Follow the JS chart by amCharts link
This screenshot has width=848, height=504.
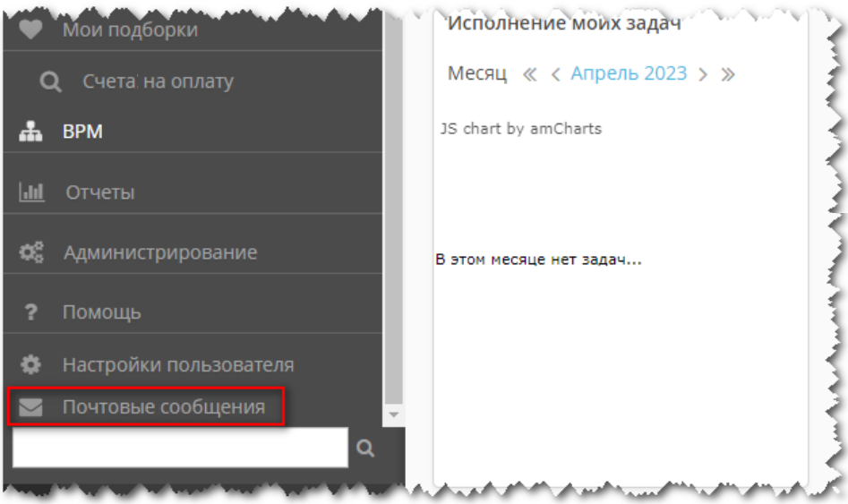click(x=520, y=129)
